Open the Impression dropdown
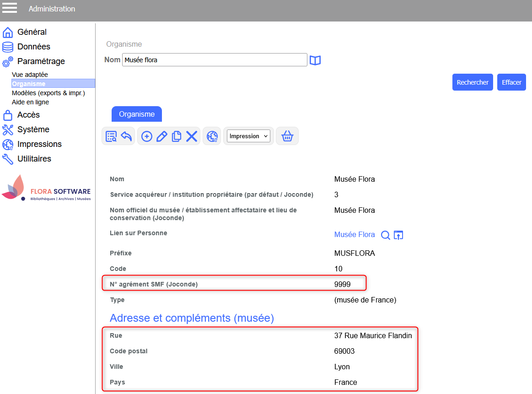Viewport: 532px width, 394px height. (249, 136)
